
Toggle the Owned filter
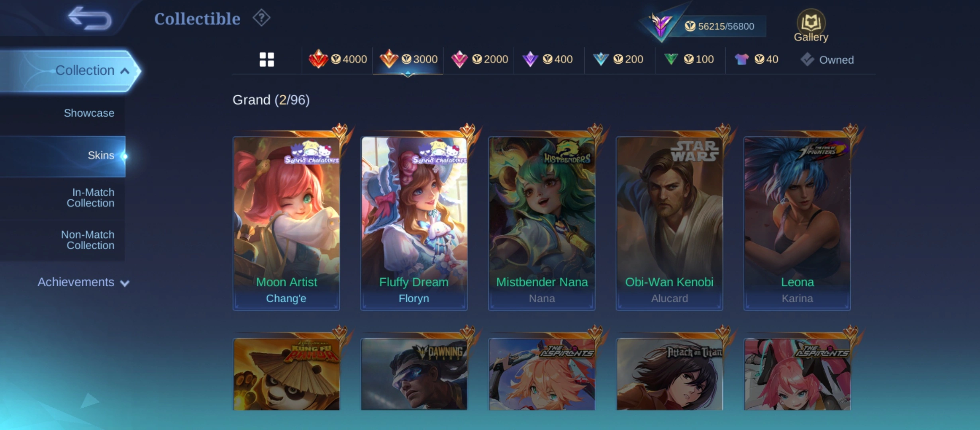(827, 60)
